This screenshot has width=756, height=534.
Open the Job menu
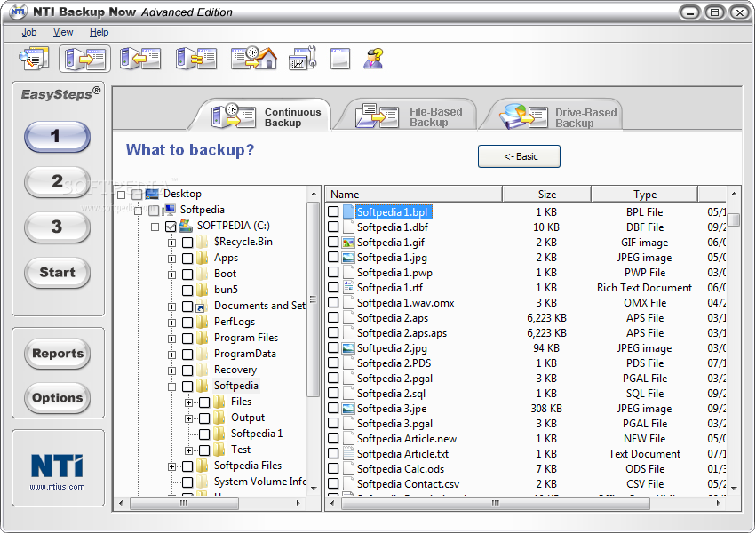pos(29,32)
